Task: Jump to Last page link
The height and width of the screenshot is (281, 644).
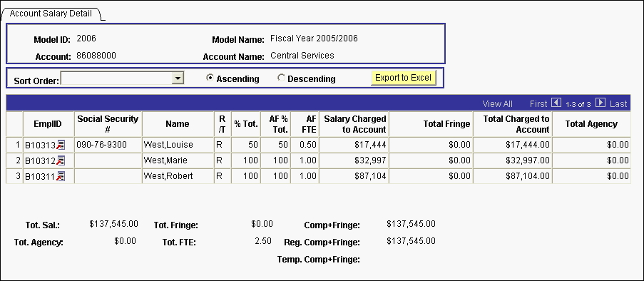Action: (x=618, y=104)
